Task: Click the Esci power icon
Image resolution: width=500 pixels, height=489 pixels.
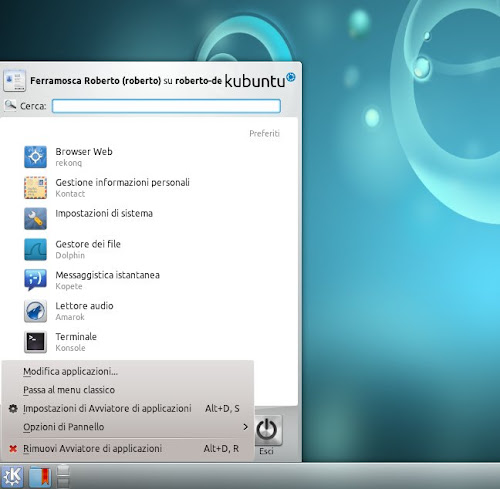Action: point(266,430)
